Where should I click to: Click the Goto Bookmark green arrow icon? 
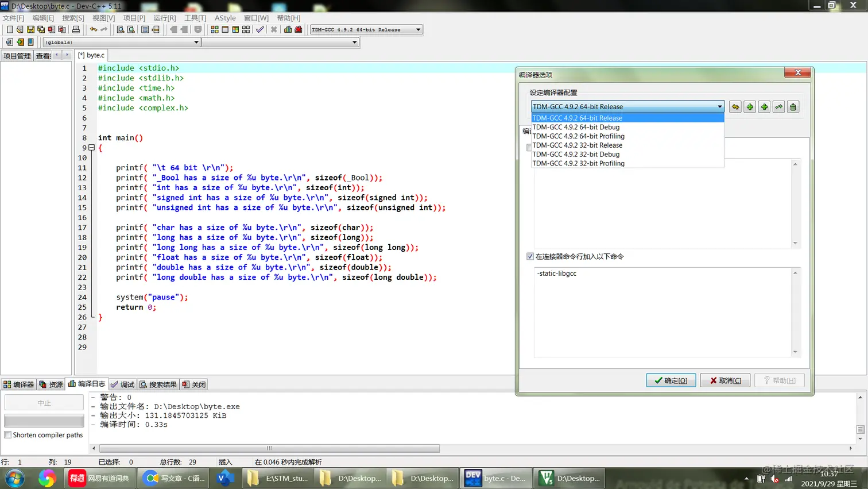[x=20, y=42]
